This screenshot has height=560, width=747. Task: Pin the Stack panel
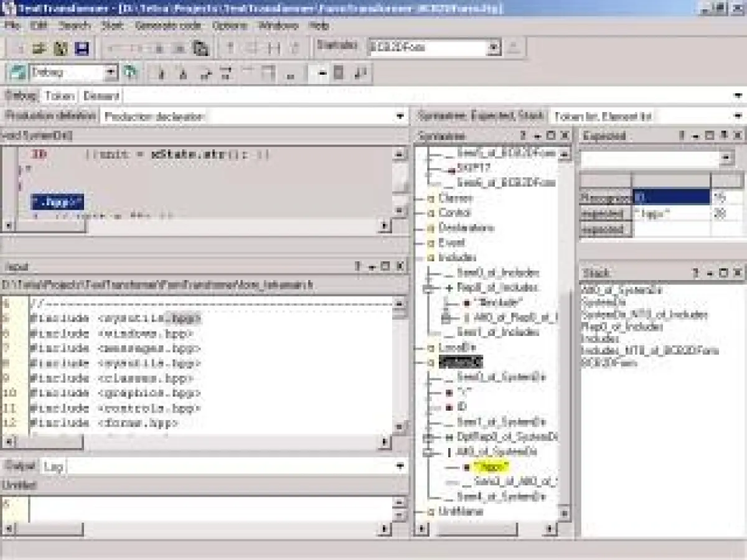pos(695,273)
